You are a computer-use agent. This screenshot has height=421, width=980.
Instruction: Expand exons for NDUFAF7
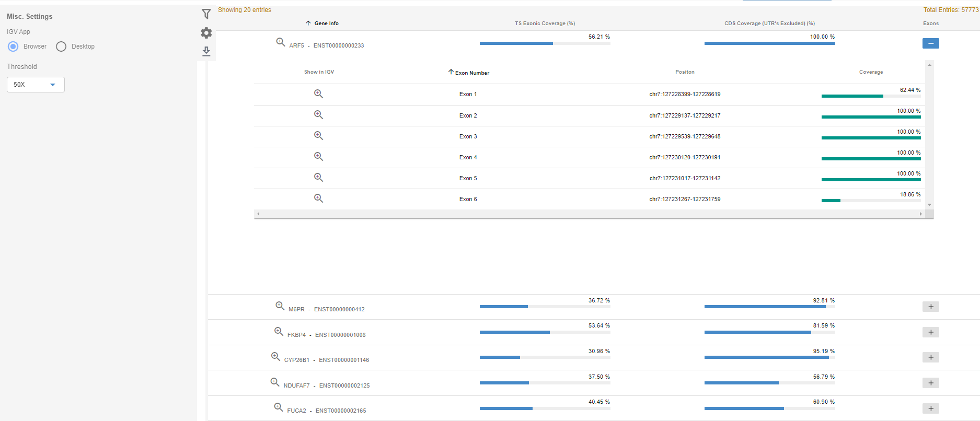click(x=930, y=383)
